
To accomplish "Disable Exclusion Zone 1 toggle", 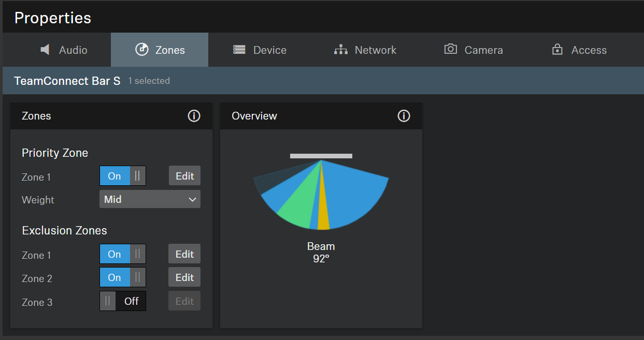I will tap(123, 254).
